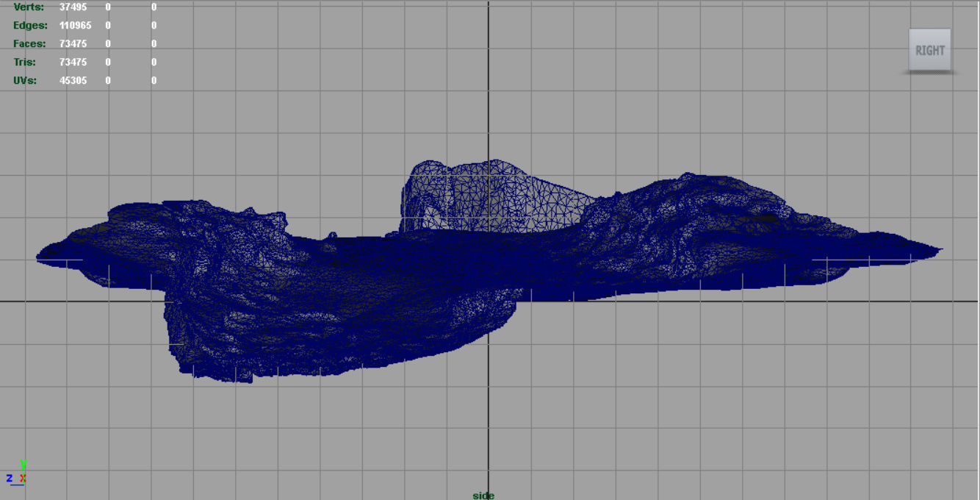Click the 'Edges:' heads-up display label
The width and height of the screenshot is (980, 500).
pos(30,26)
